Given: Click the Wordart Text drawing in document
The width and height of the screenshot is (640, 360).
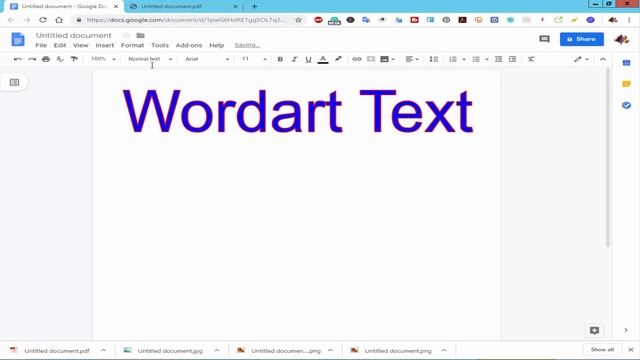Looking at the screenshot, I should [298, 111].
